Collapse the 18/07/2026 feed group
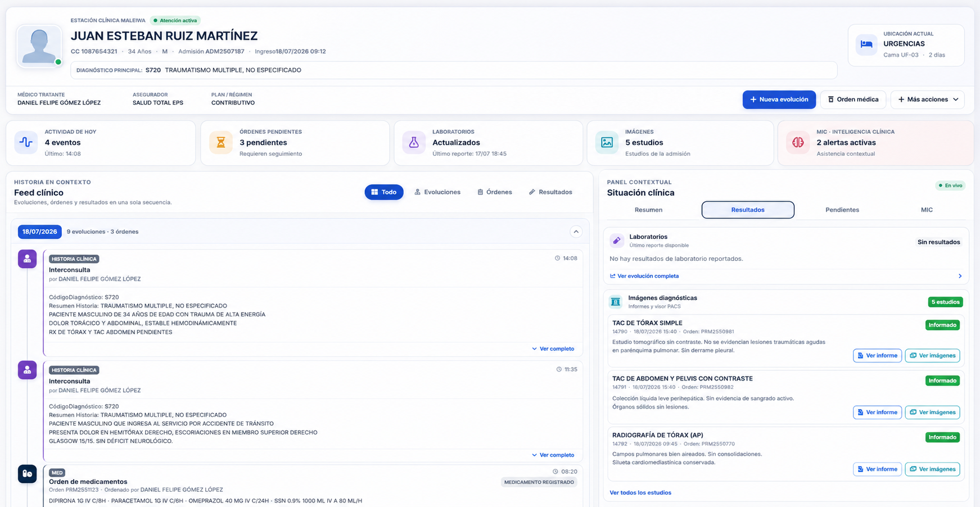Viewport: 980px width, 507px height. click(x=576, y=232)
